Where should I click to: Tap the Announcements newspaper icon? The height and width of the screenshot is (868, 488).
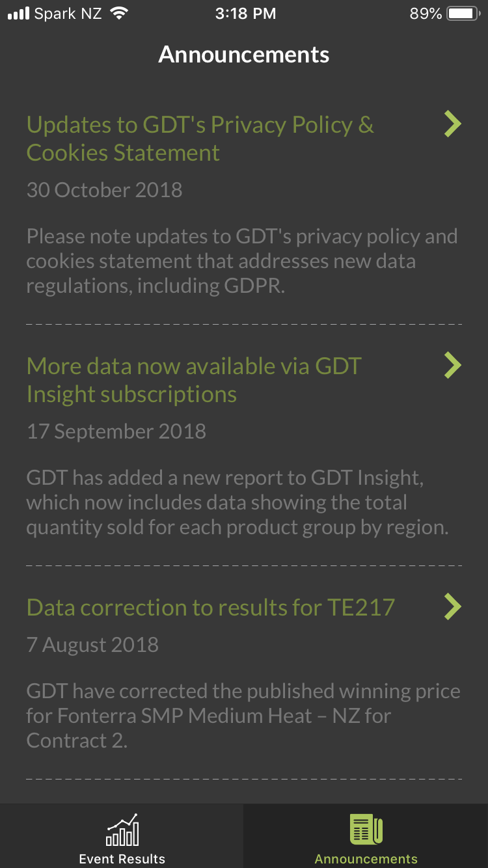click(x=366, y=830)
